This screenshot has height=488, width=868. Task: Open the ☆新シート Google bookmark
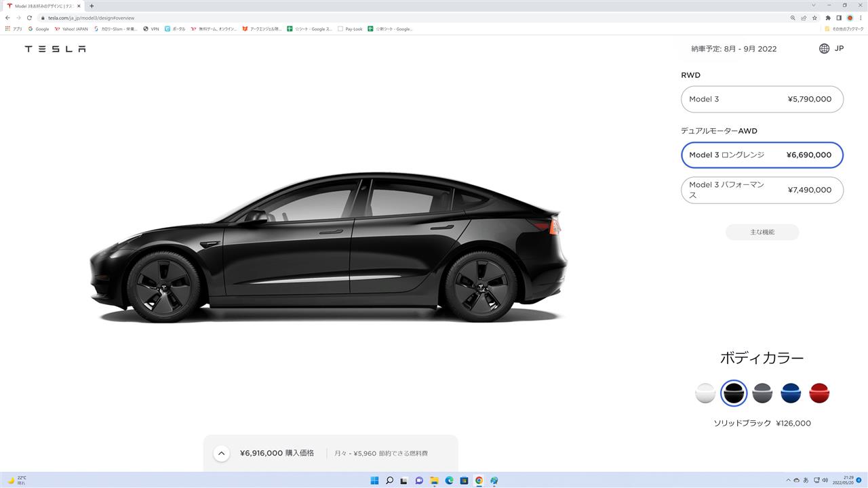click(390, 29)
